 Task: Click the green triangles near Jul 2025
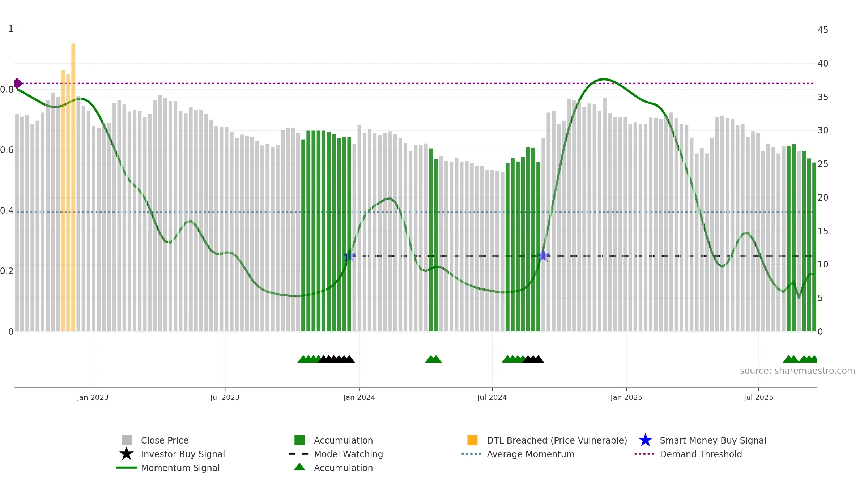(800, 359)
